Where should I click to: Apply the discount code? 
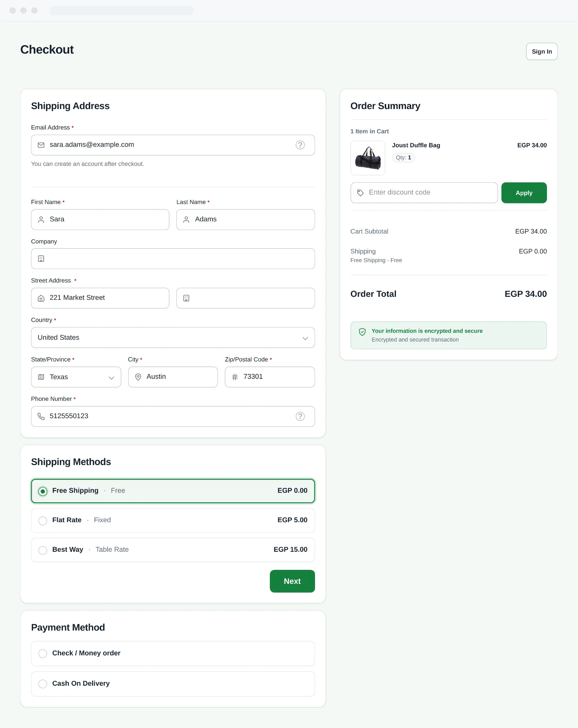(x=524, y=193)
